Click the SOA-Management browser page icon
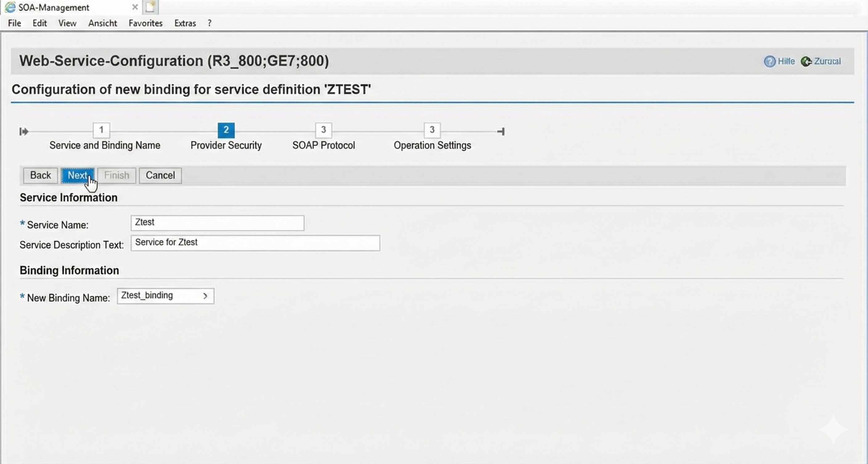The image size is (868, 464). tap(10, 7)
